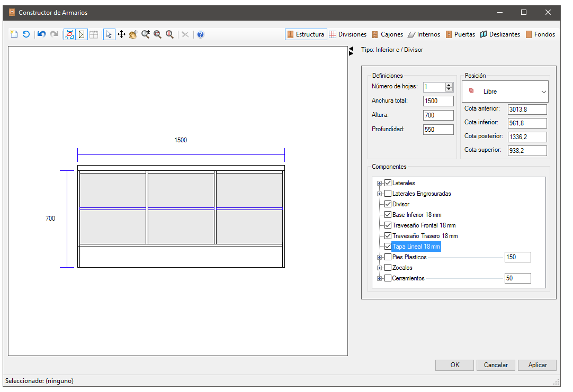Click the Cerramientos 50 value field
This screenshot has width=573, height=392.
(518, 278)
